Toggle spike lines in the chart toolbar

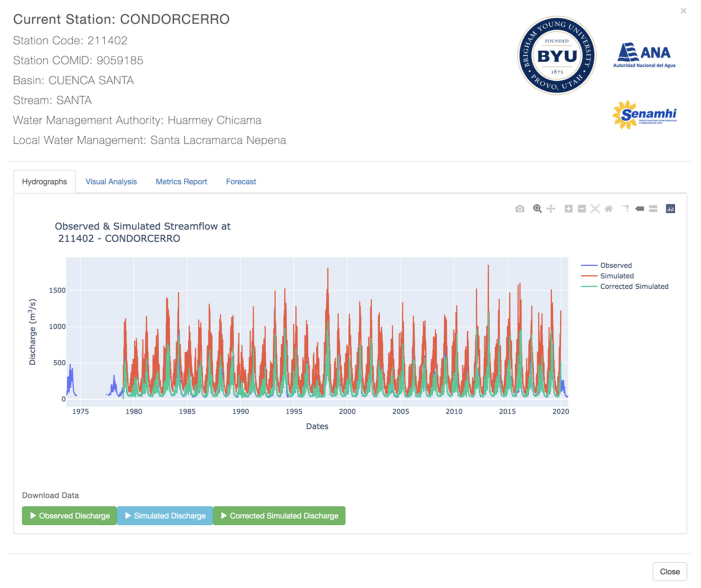point(625,209)
